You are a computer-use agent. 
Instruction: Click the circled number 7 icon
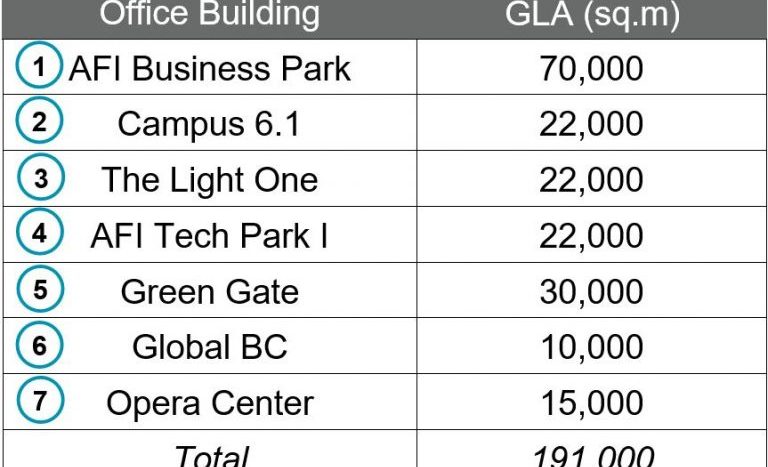pos(40,400)
